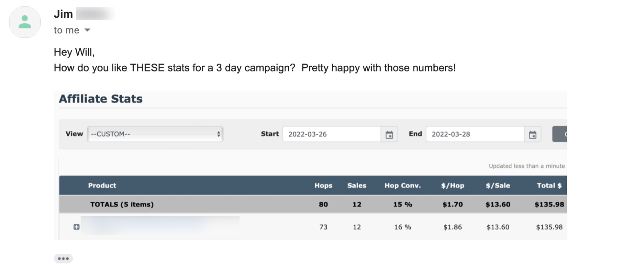Viewport: 644px width, 279px height.
Task: Sort by Sales column header
Action: (x=357, y=185)
